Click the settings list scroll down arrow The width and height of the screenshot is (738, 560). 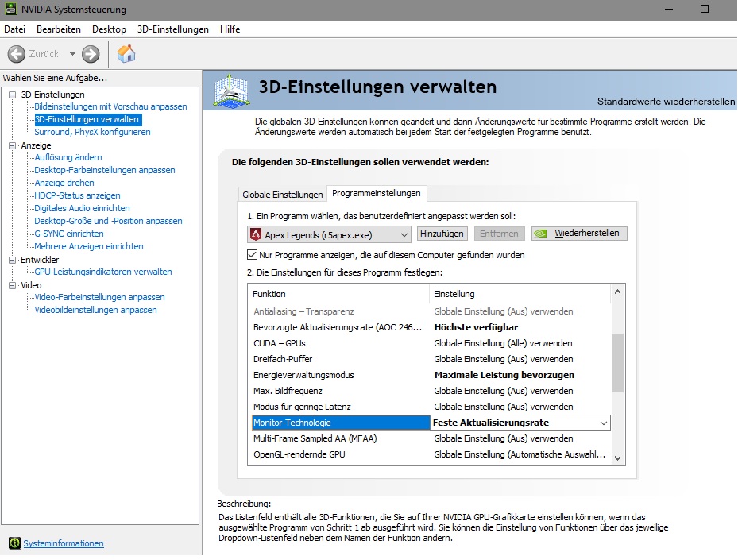tap(617, 458)
